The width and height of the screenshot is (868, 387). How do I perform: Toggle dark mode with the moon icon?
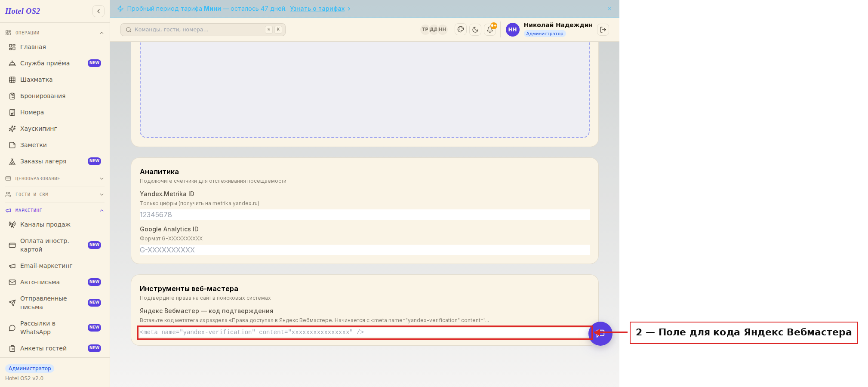coord(475,30)
